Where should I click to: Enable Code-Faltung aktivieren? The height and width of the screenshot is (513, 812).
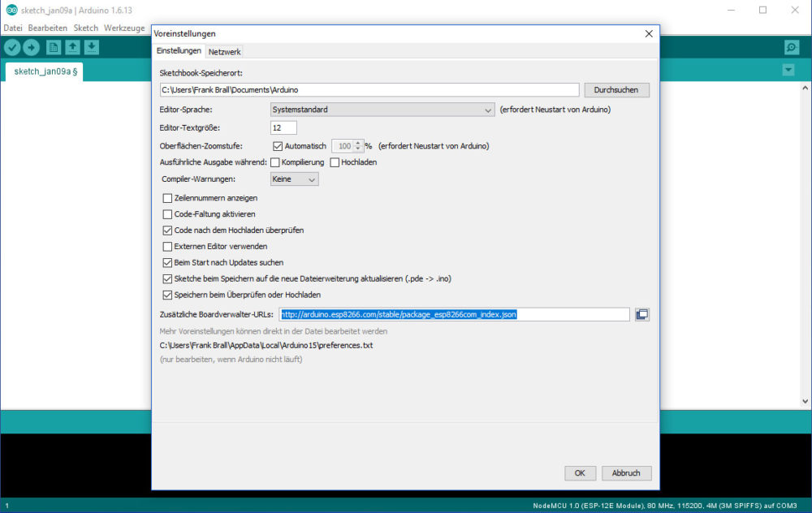[x=167, y=214]
